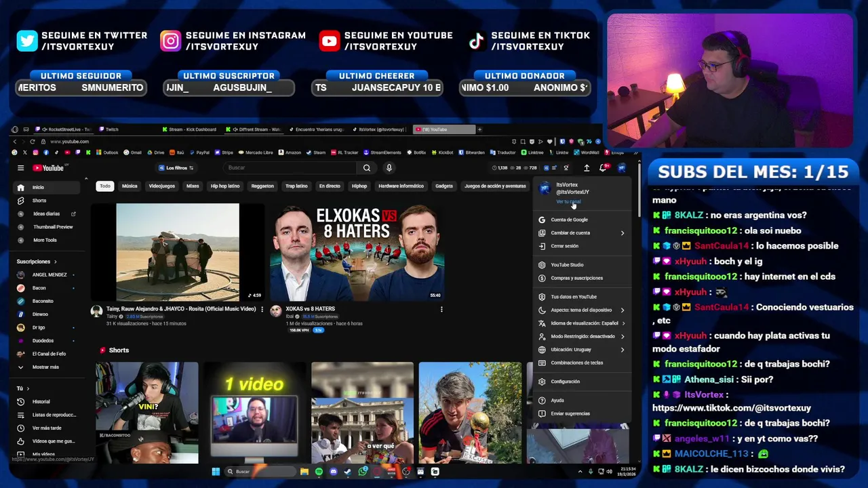This screenshot has width=868, height=488.
Task: Click the YouTube Buscar search field
Action: [292, 168]
